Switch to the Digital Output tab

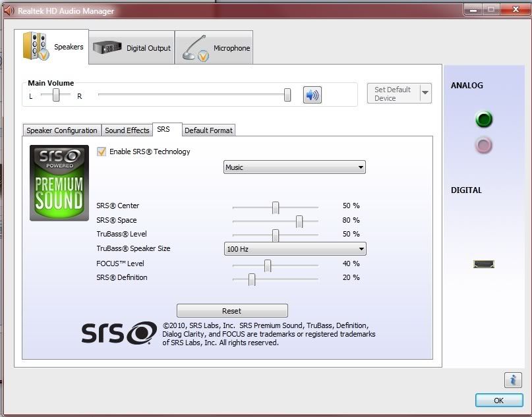132,47
